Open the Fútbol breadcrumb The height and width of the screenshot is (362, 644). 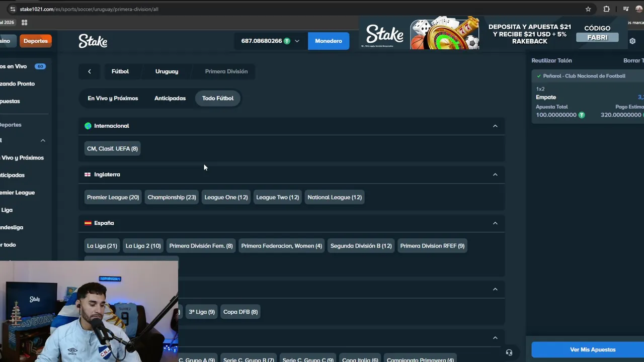(120, 71)
